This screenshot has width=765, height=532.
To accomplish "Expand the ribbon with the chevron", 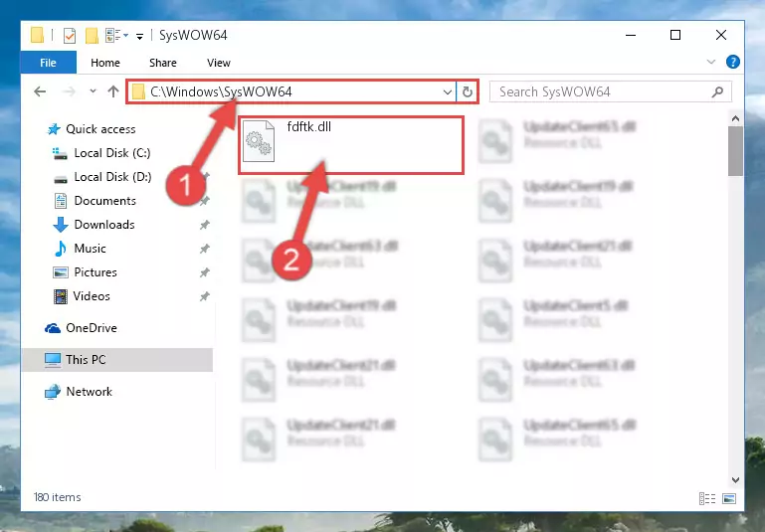I will click(711, 62).
